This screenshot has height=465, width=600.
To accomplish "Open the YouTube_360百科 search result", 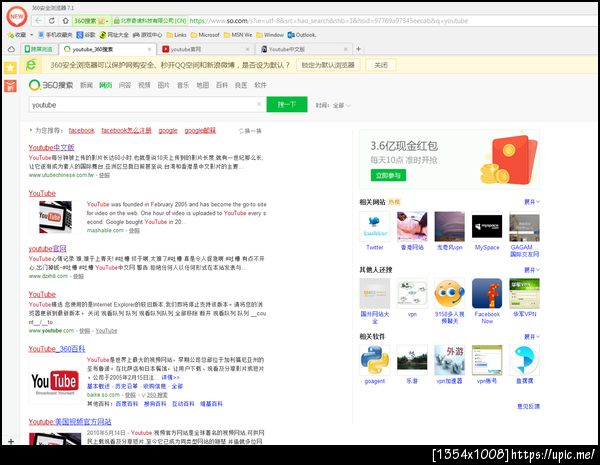I will point(57,349).
